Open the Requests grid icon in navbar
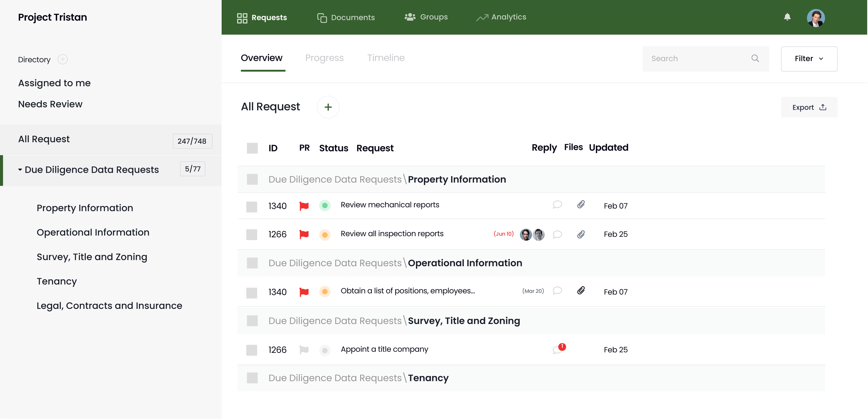Image resolution: width=868 pixels, height=419 pixels. [242, 17]
